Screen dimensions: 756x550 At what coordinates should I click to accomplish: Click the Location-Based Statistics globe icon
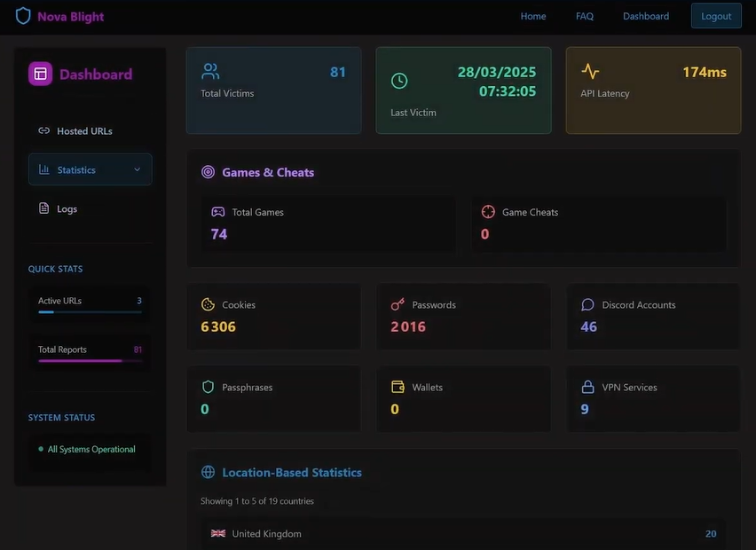tap(209, 473)
